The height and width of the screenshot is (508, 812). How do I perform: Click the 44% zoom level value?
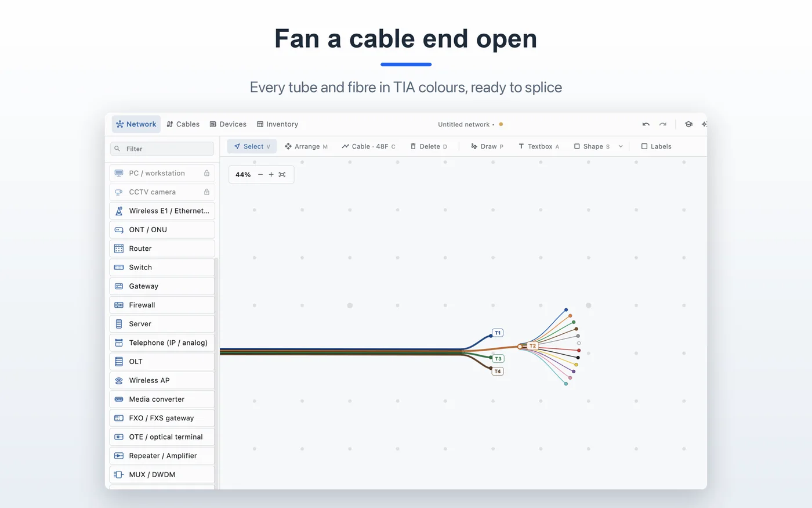click(x=243, y=175)
